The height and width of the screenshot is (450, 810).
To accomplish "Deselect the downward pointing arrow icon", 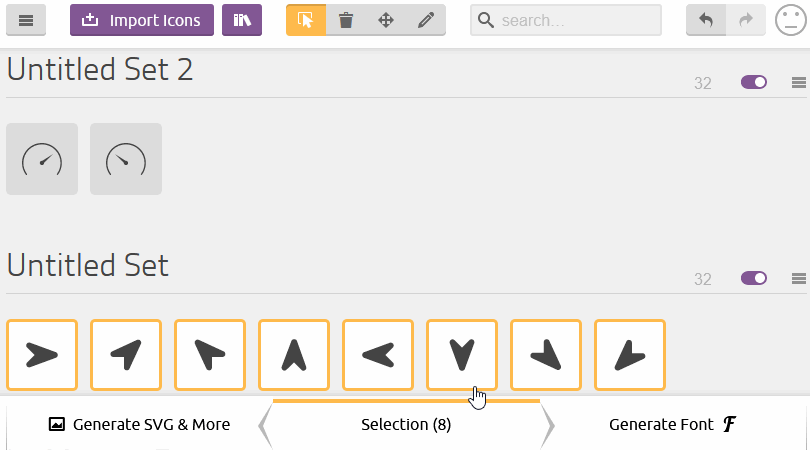I will tap(462, 355).
